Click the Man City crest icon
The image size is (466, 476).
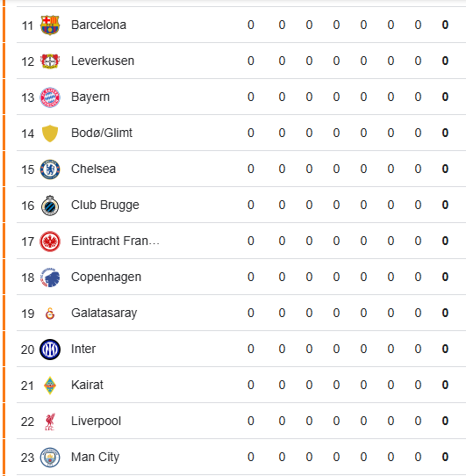pos(50,458)
